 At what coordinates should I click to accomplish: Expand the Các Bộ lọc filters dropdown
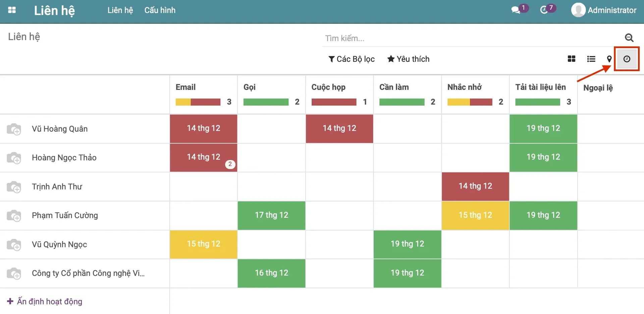[352, 59]
